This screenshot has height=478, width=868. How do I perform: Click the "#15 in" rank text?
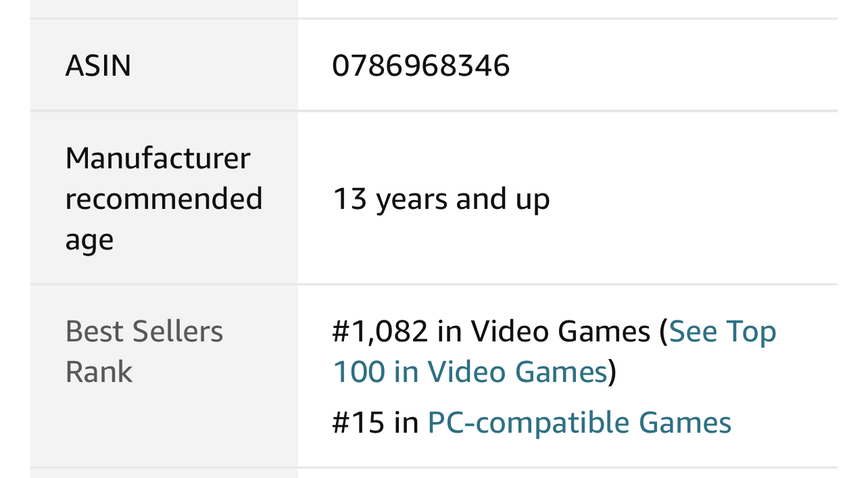(x=375, y=423)
